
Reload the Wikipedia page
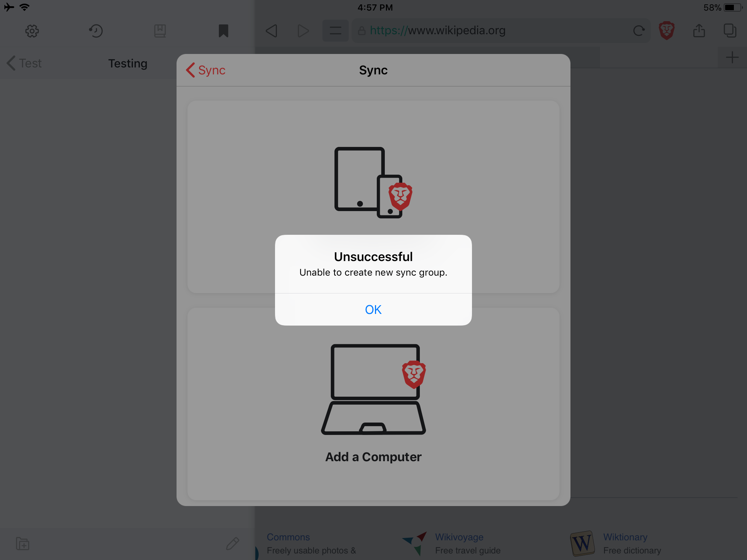639,31
